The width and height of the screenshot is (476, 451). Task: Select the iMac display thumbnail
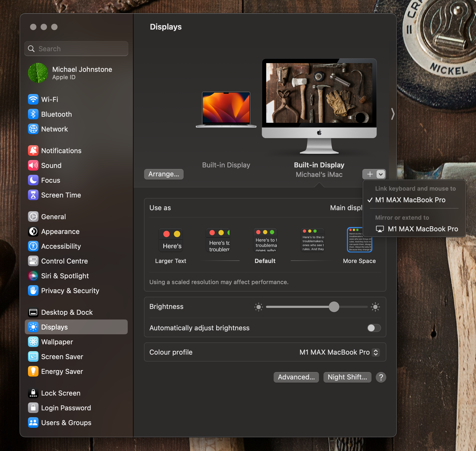(319, 106)
